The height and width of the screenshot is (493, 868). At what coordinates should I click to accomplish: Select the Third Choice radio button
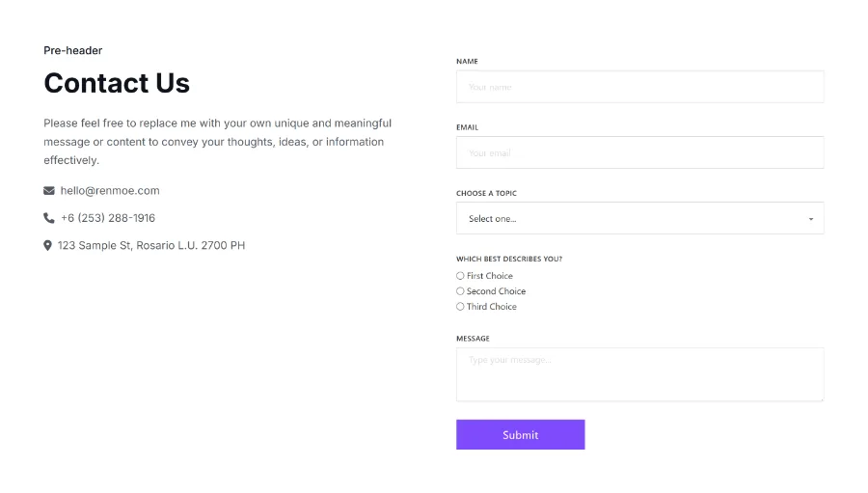pos(460,307)
